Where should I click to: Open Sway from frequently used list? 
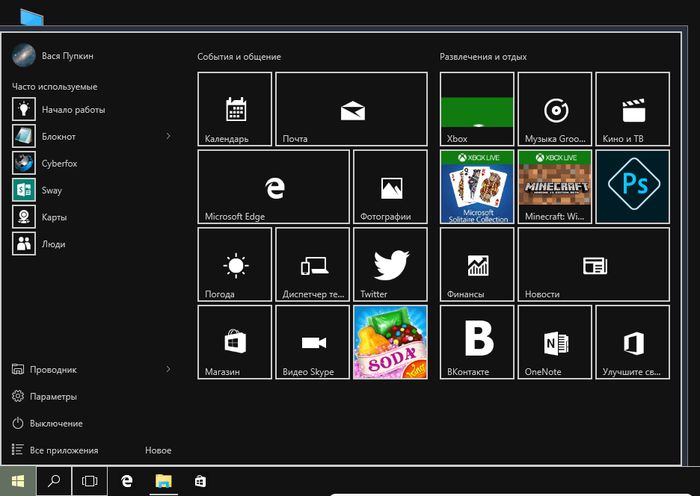click(53, 190)
